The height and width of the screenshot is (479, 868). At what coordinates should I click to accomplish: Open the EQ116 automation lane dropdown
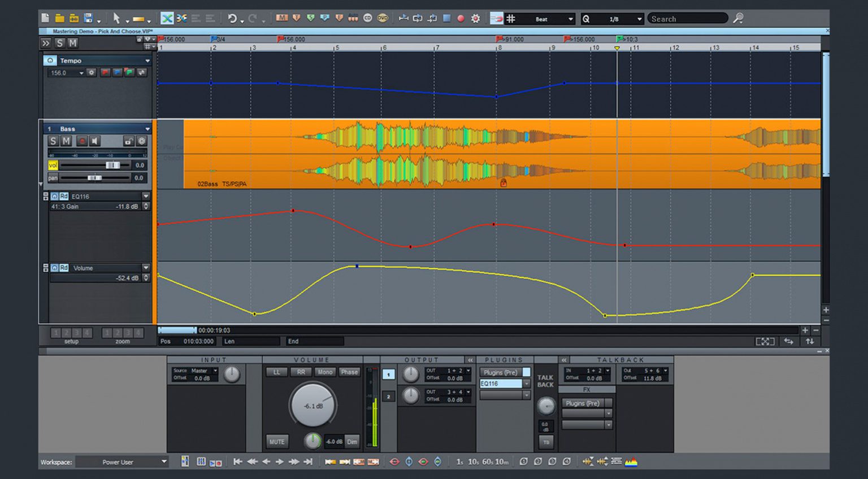146,196
